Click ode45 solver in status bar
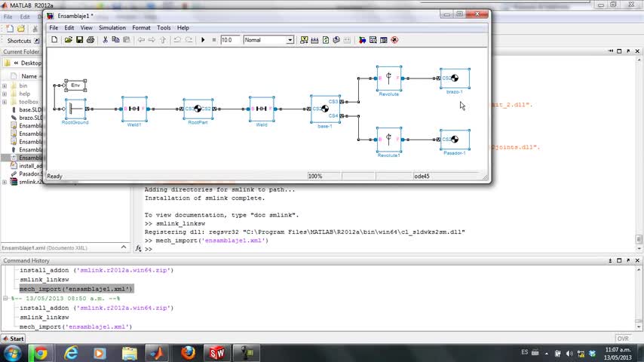This screenshot has width=644, height=362. click(x=422, y=176)
